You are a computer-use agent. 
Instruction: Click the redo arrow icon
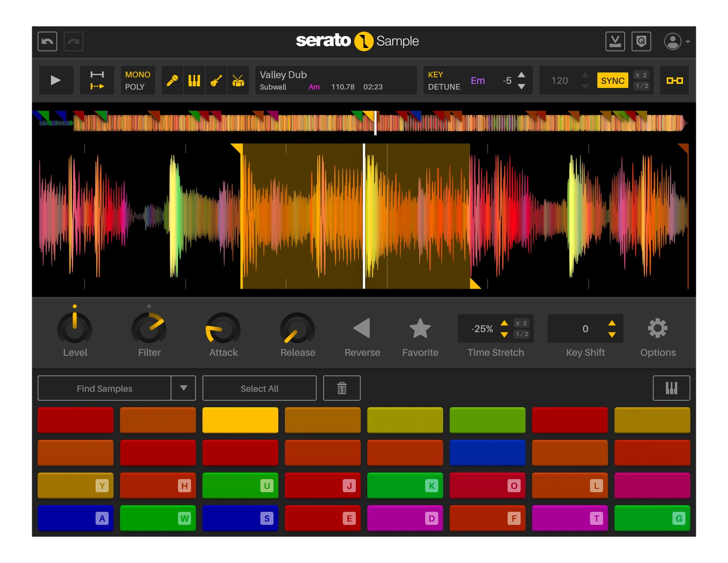(x=74, y=42)
